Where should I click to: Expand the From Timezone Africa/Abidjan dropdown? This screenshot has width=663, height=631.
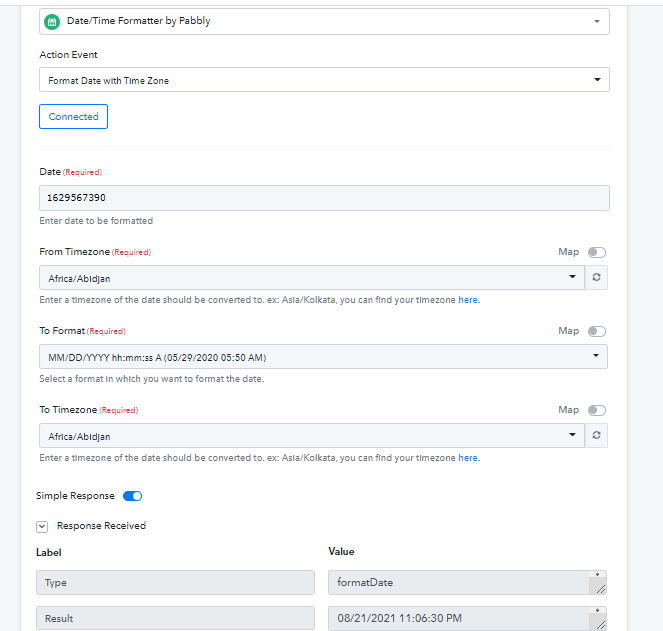[x=312, y=277]
